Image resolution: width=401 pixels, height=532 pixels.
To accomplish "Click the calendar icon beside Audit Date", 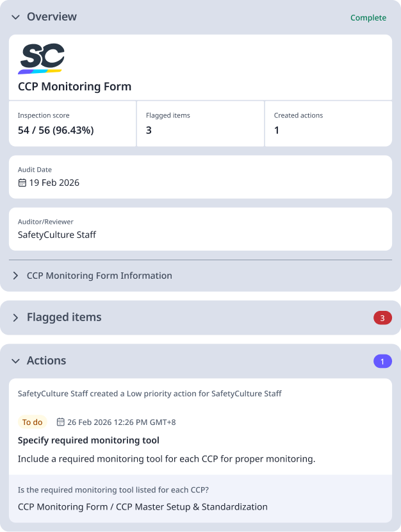I will click(x=21, y=183).
